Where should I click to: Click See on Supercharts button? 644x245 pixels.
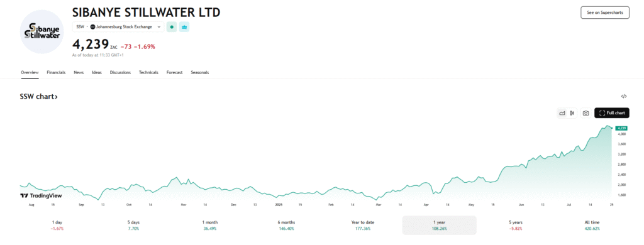point(604,13)
